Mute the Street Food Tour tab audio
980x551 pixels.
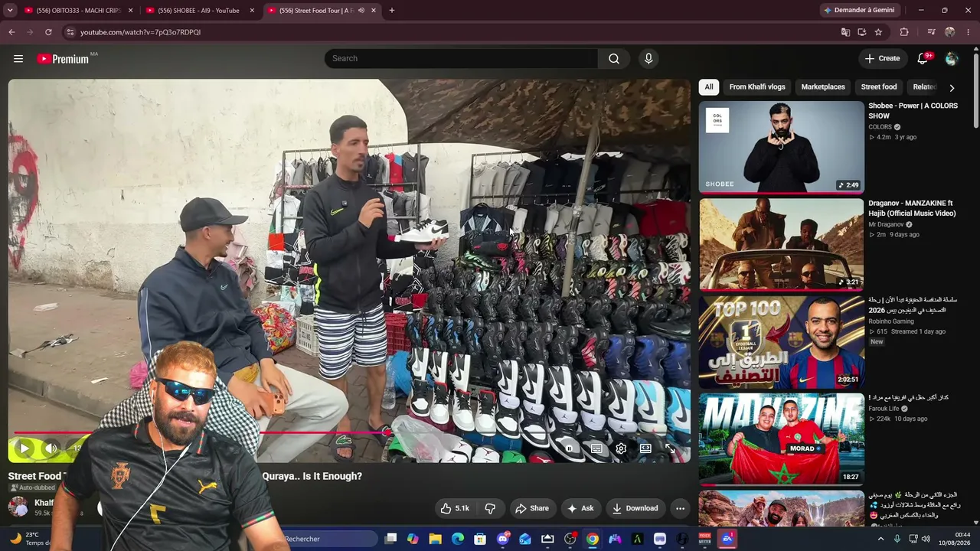coord(361,11)
